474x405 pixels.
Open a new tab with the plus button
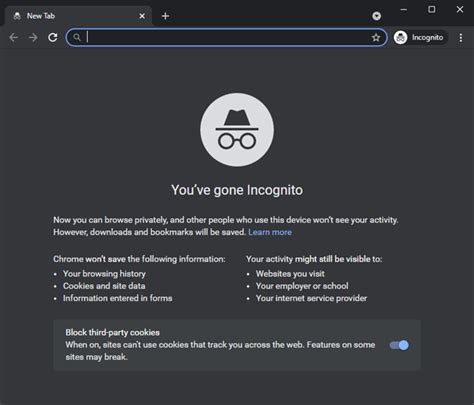coord(165,16)
